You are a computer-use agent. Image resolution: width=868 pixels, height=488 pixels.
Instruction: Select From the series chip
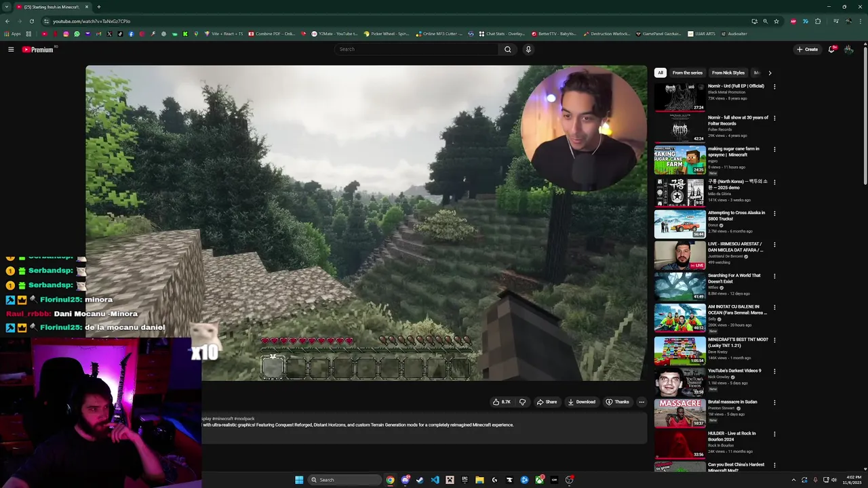(x=688, y=73)
